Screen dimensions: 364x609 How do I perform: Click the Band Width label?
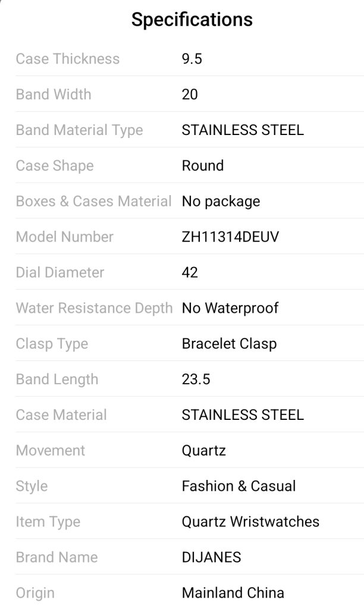(x=54, y=95)
